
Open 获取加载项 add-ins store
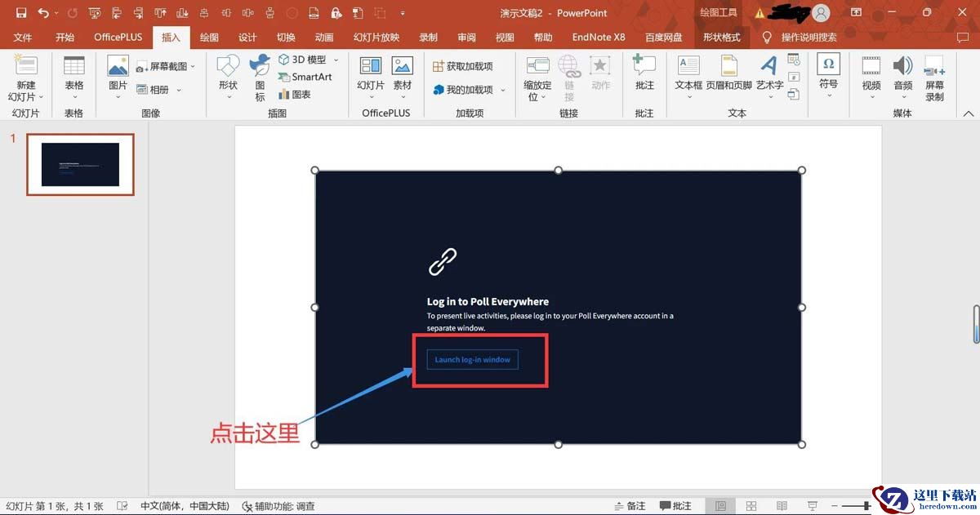click(x=463, y=66)
